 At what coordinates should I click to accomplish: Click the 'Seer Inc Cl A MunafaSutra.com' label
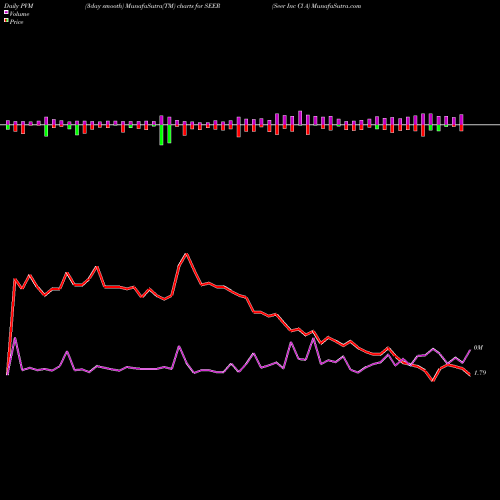point(316,6)
